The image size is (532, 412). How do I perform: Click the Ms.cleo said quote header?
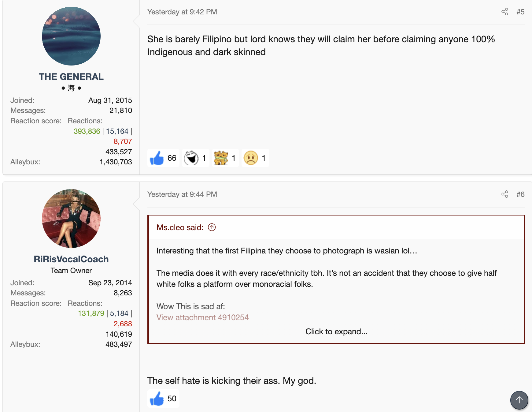(180, 227)
